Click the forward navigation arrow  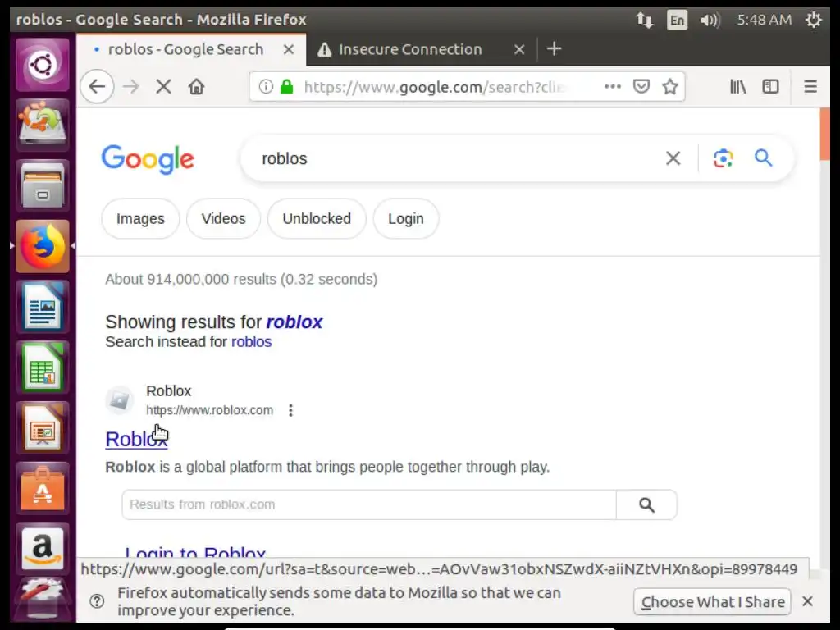130,86
